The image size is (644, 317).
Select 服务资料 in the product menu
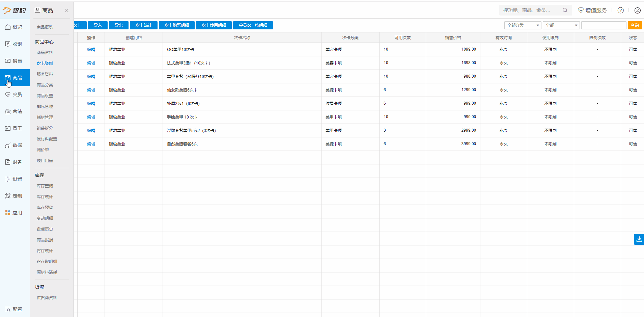[45, 74]
